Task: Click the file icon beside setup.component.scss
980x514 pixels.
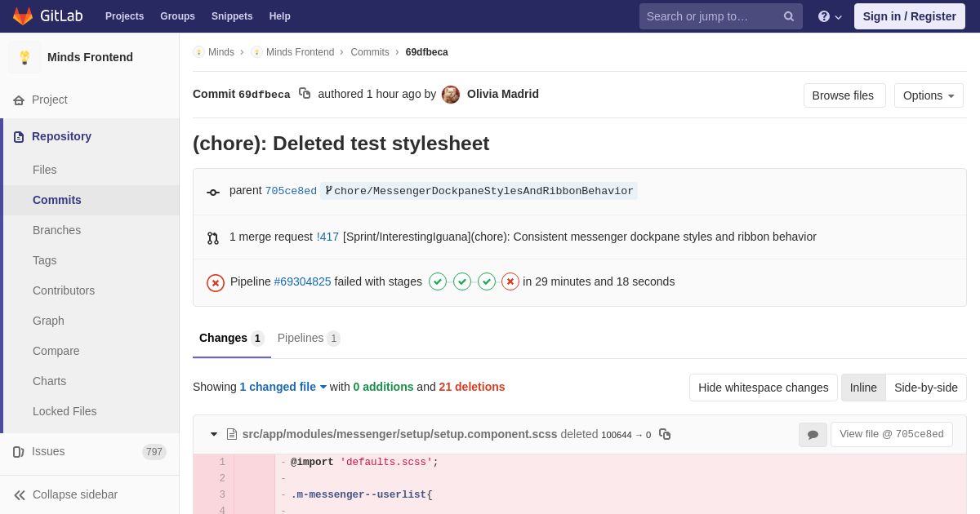Action: pyautogui.click(x=232, y=434)
